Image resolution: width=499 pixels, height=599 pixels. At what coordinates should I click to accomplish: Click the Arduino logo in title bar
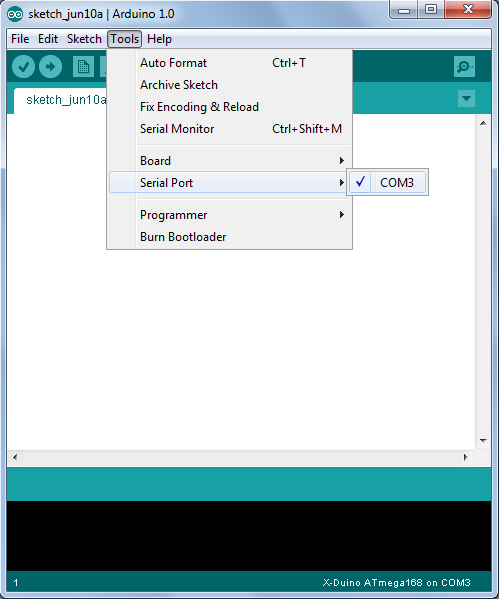[15, 15]
